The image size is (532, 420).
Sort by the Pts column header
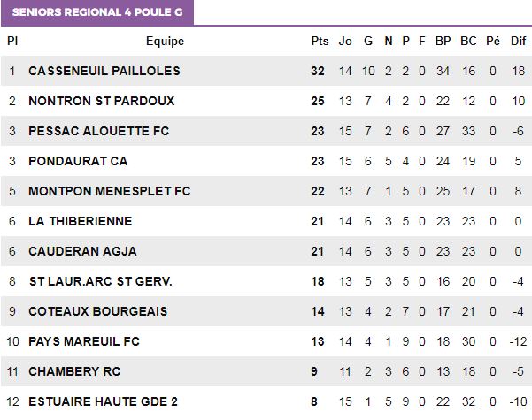[320, 41]
